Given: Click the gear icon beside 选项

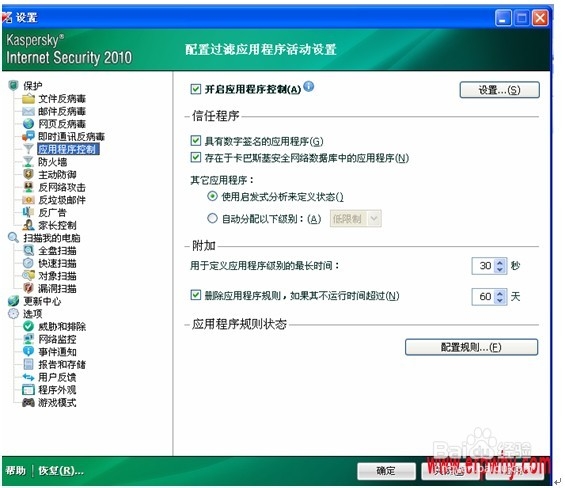Looking at the screenshot, I should [13, 314].
